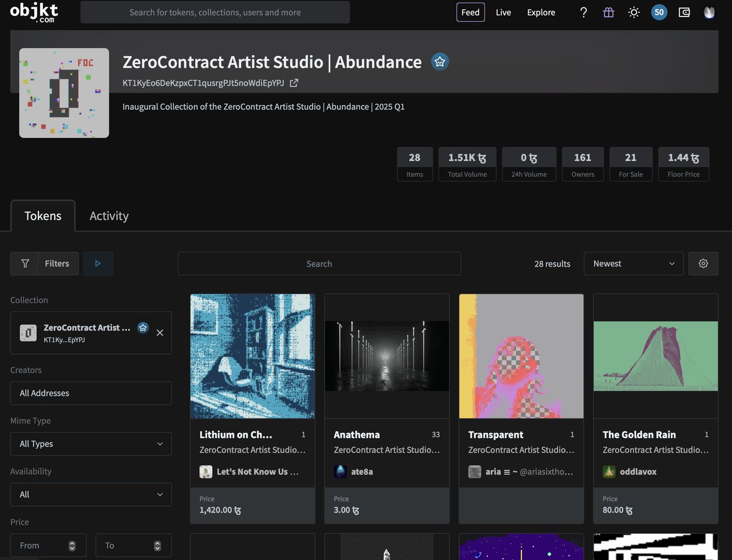Open the Transparent artwork thumbnail
The width and height of the screenshot is (732, 560).
(522, 356)
